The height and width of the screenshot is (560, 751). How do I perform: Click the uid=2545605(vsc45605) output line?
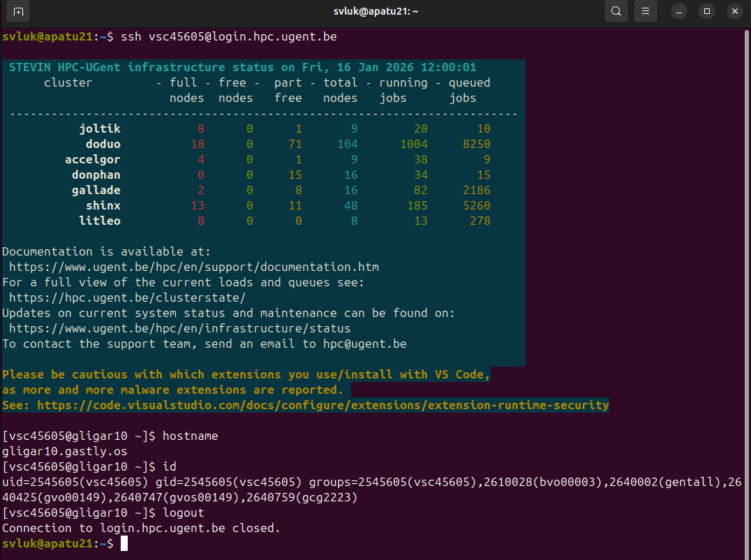click(372, 489)
